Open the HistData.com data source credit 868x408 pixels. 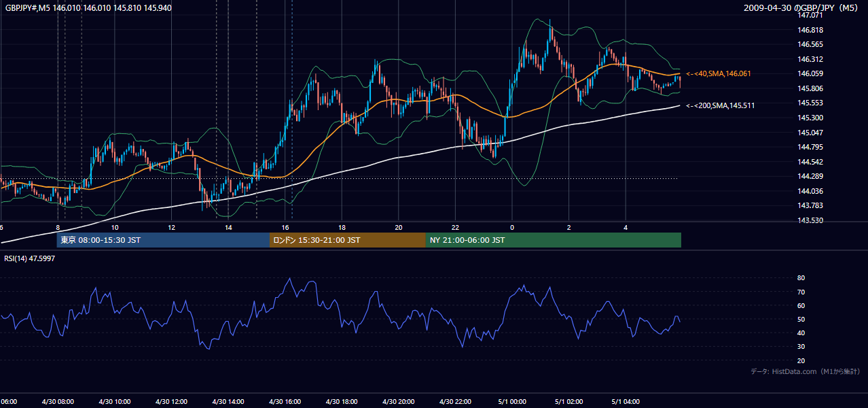point(806,371)
